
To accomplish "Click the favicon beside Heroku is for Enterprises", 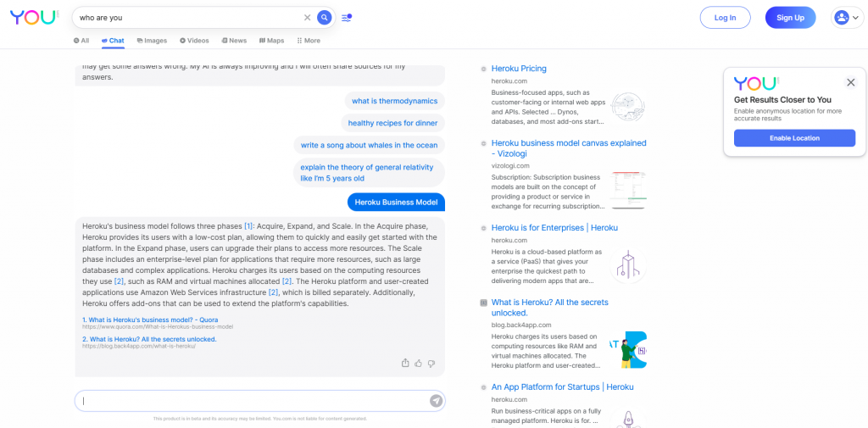I will (483, 228).
